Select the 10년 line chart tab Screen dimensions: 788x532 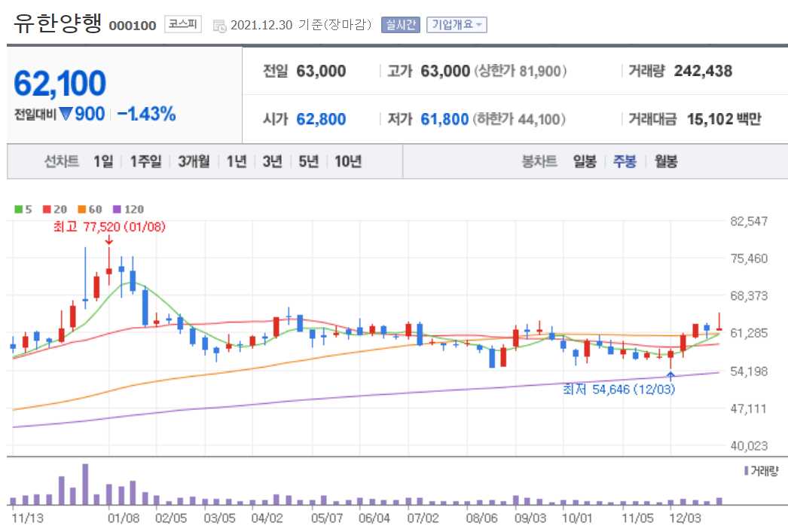348,161
